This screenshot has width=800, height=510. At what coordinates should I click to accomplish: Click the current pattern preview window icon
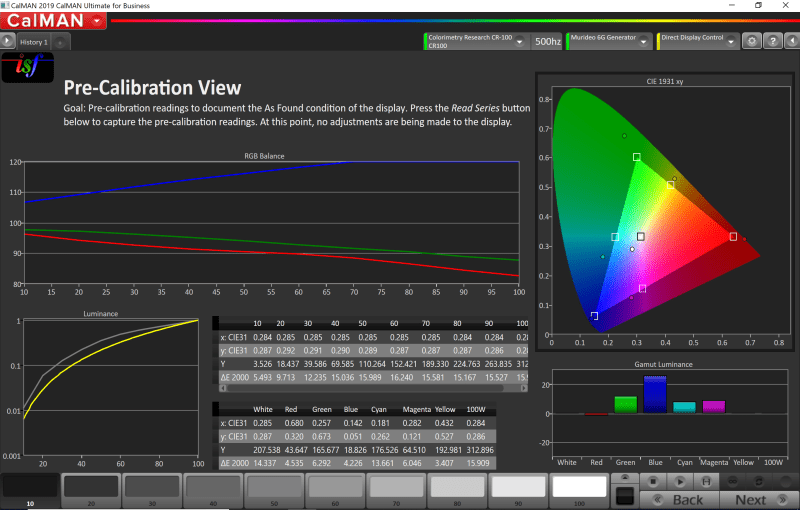click(x=624, y=496)
